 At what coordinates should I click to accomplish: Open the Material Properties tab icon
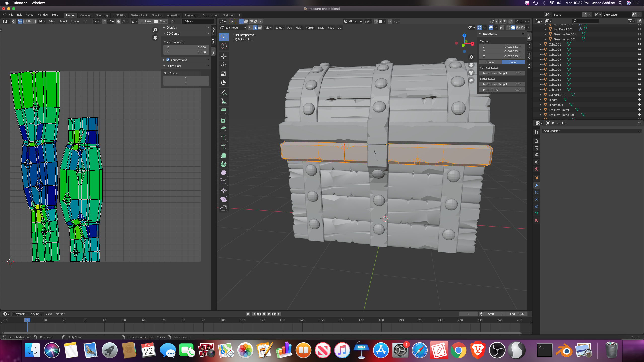pos(536,220)
